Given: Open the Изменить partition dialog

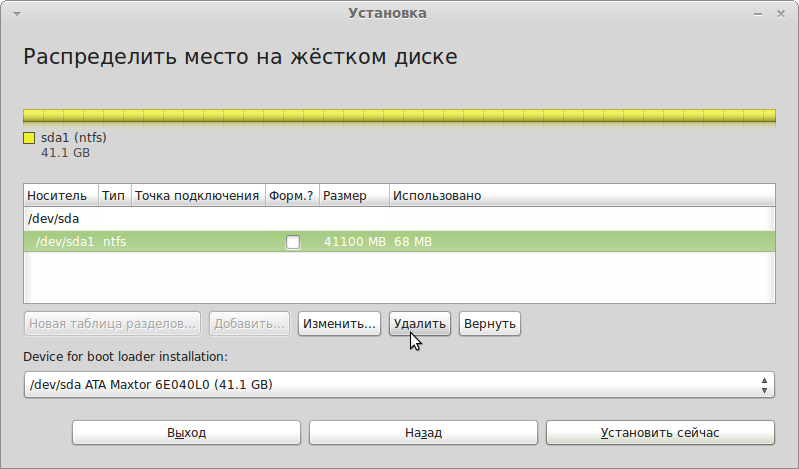Looking at the screenshot, I should click(339, 324).
